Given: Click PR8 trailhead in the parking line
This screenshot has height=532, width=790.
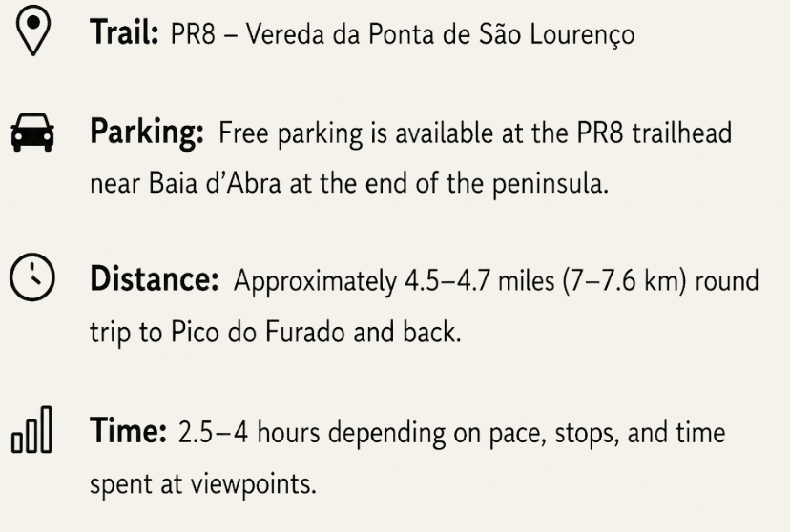Looking at the screenshot, I should tap(654, 133).
